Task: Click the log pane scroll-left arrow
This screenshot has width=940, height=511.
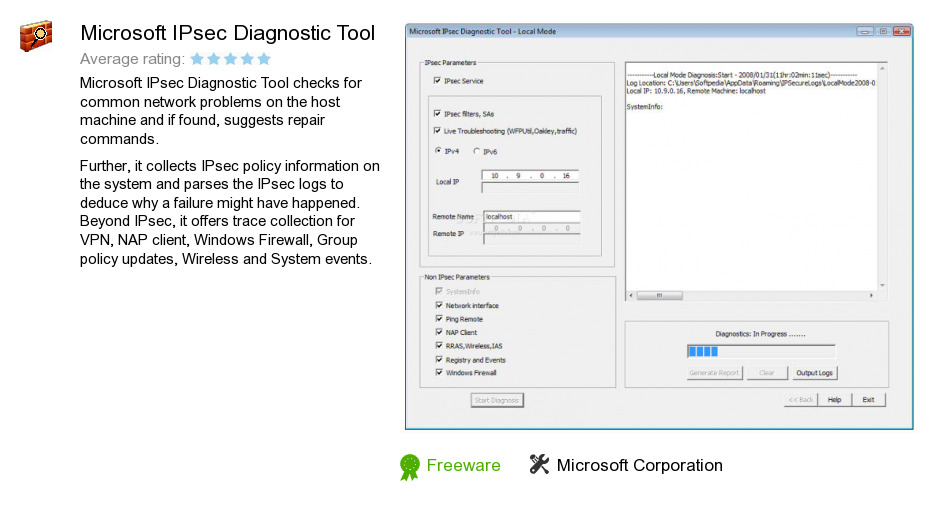Action: (x=630, y=296)
